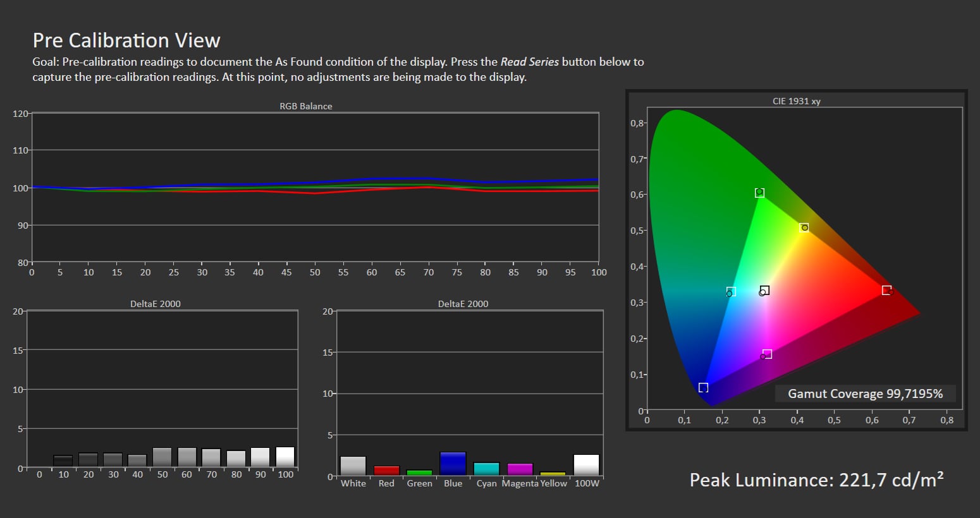
Task: Click the 10 bar in grayscale DeltaE chart
Action: [x=63, y=462]
